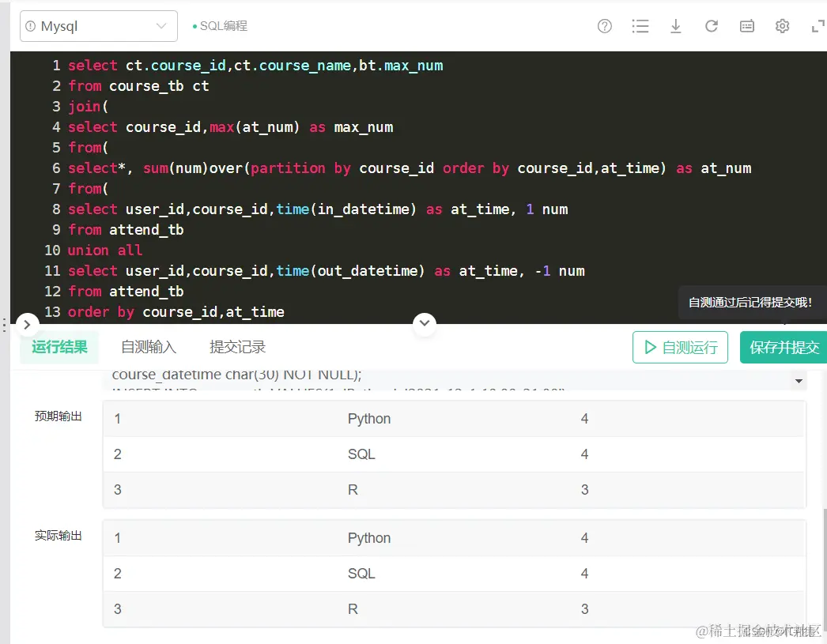
Task: Click code line 6 with partition by
Action: click(410, 168)
